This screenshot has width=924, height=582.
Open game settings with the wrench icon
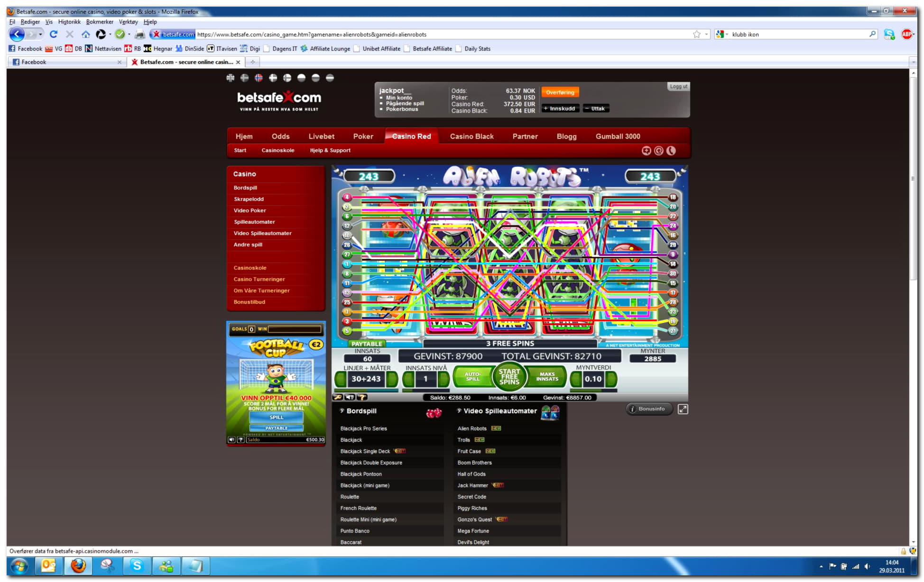pyautogui.click(x=338, y=397)
